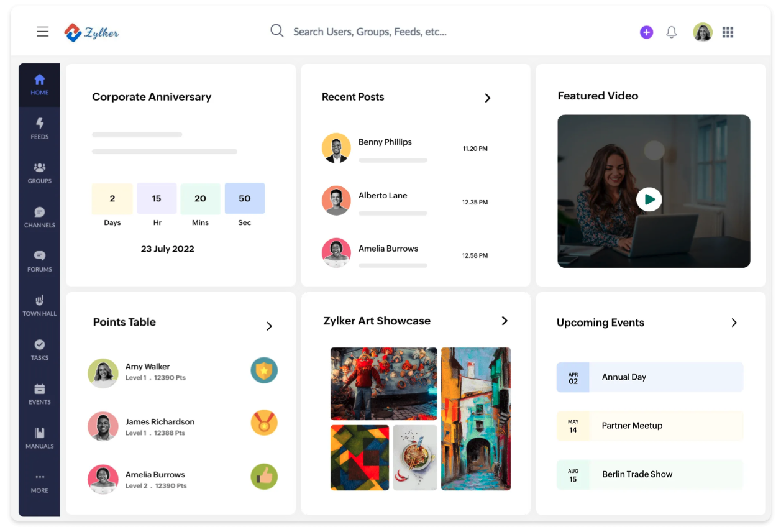This screenshot has height=532, width=781.
Task: Expand the Recent Posts list
Action: click(x=488, y=98)
